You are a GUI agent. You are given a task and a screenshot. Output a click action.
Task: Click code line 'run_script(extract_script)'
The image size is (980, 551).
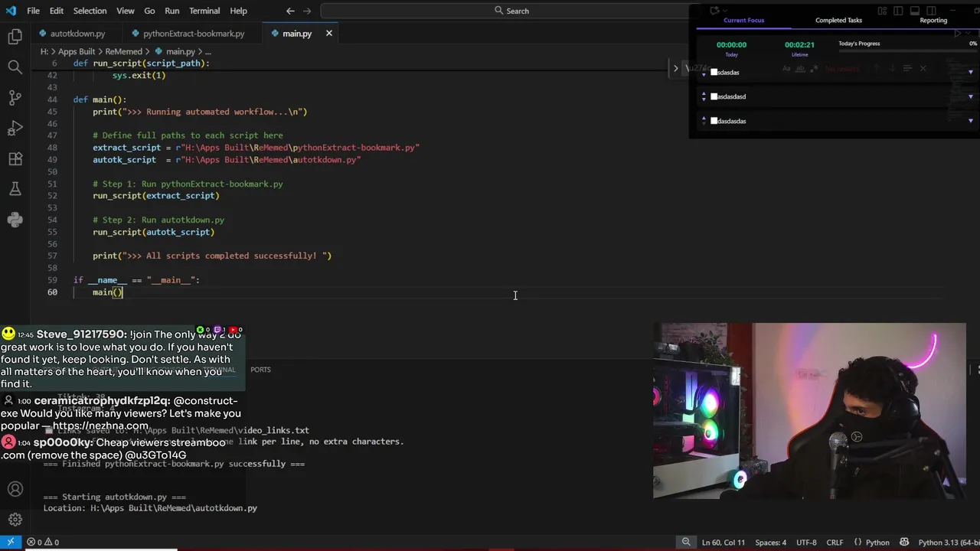(156, 196)
